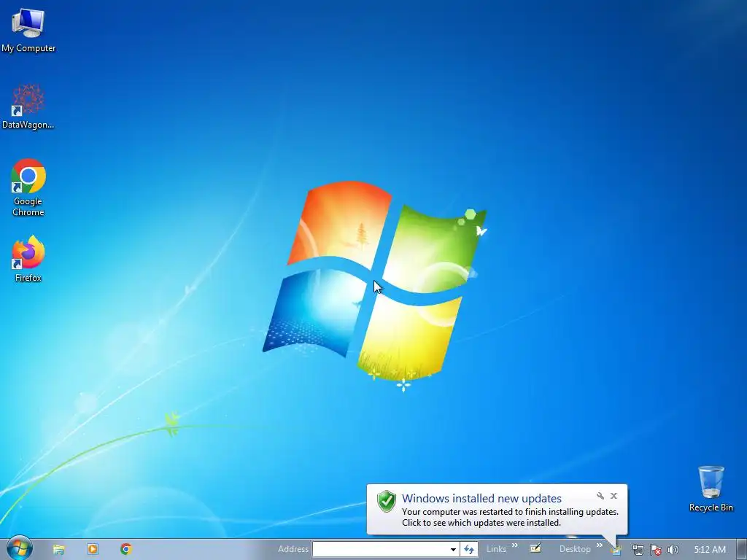Image resolution: width=747 pixels, height=560 pixels.
Task: Select the DataWagon desktop shortcut
Action: point(28,106)
